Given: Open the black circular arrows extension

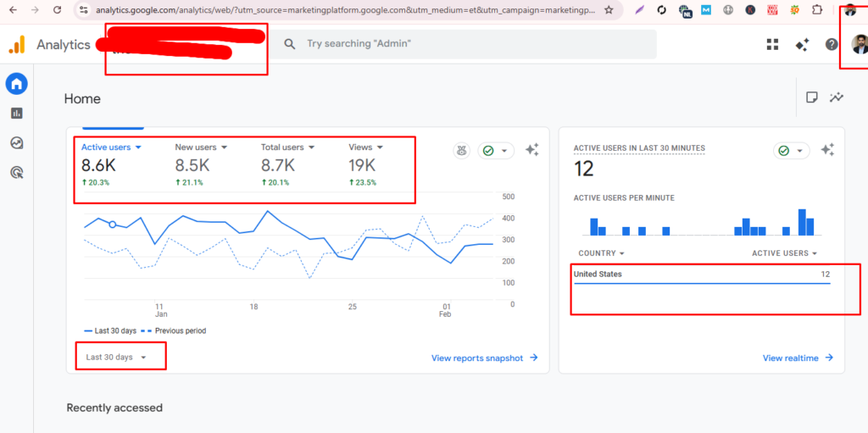Looking at the screenshot, I should point(661,10).
